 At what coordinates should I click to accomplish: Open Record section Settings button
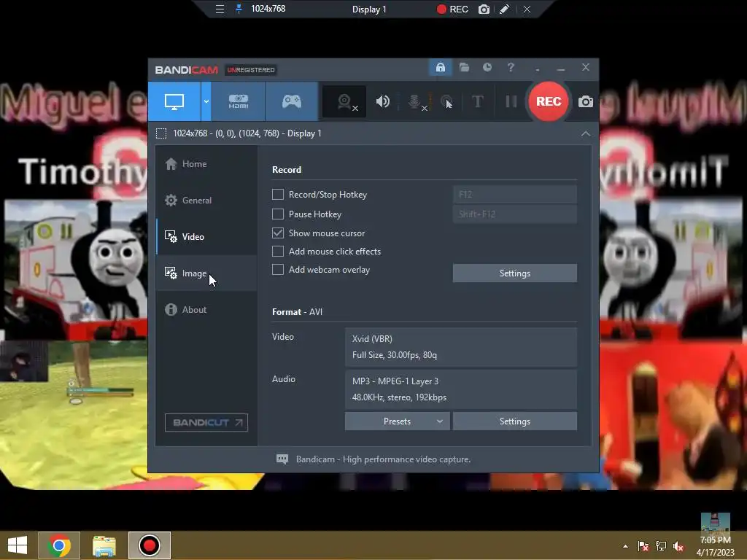click(x=514, y=273)
